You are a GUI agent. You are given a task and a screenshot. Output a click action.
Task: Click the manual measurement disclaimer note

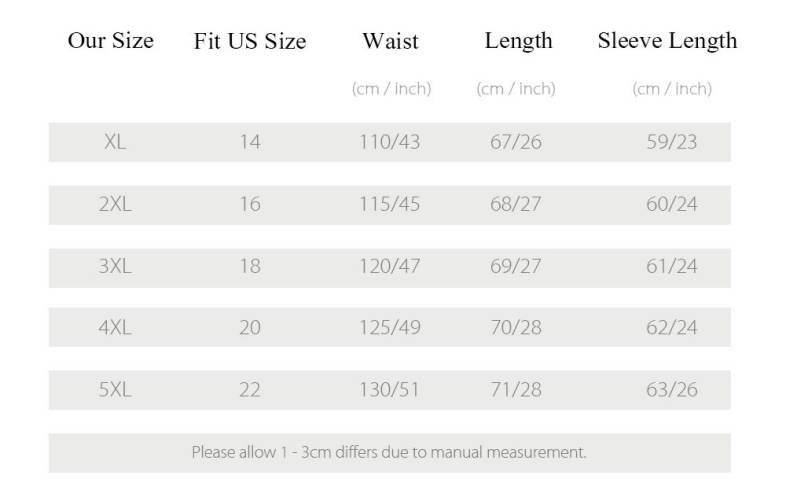389,452
